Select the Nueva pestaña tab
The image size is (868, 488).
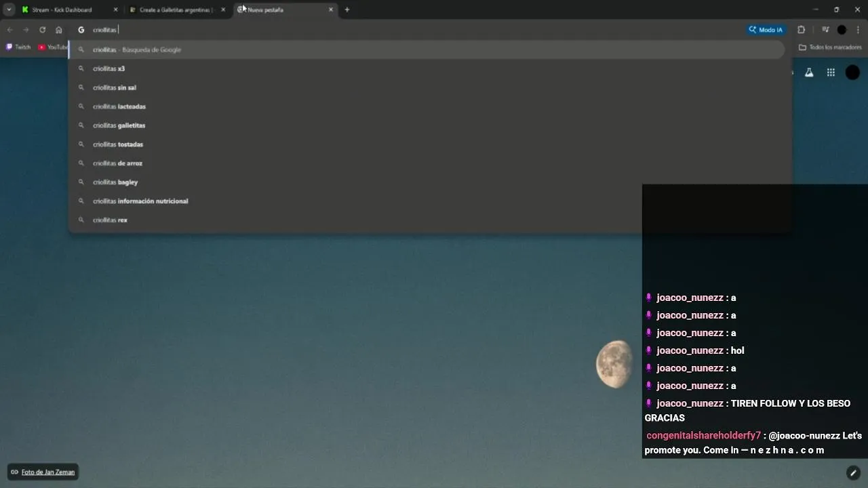pos(285,9)
